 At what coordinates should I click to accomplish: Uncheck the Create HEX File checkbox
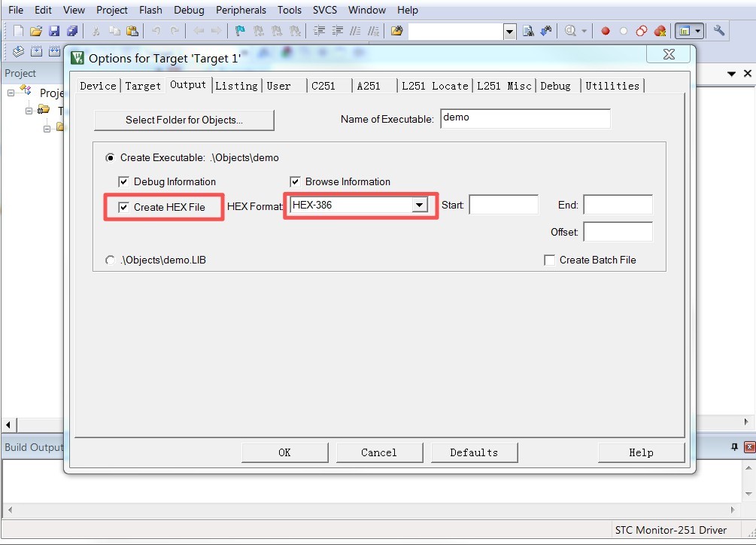pos(124,207)
